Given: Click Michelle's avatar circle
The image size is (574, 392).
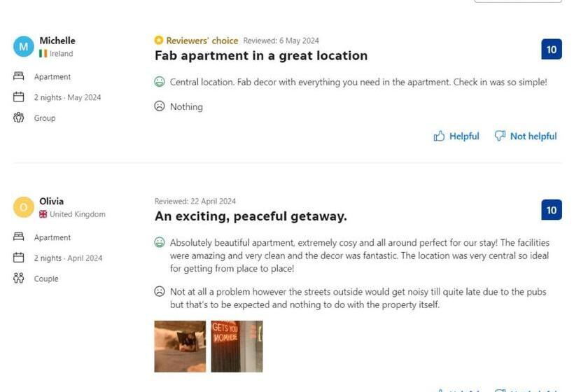Looking at the screenshot, I should tap(24, 47).
